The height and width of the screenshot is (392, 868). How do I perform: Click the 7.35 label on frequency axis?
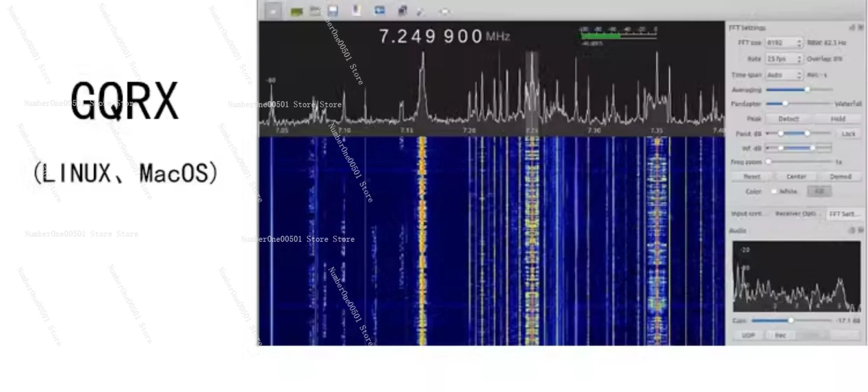point(656,131)
